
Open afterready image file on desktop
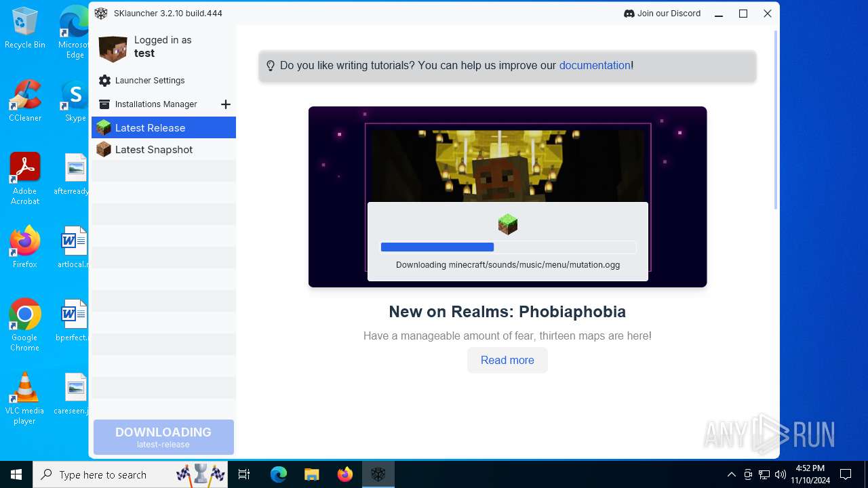[x=73, y=174]
